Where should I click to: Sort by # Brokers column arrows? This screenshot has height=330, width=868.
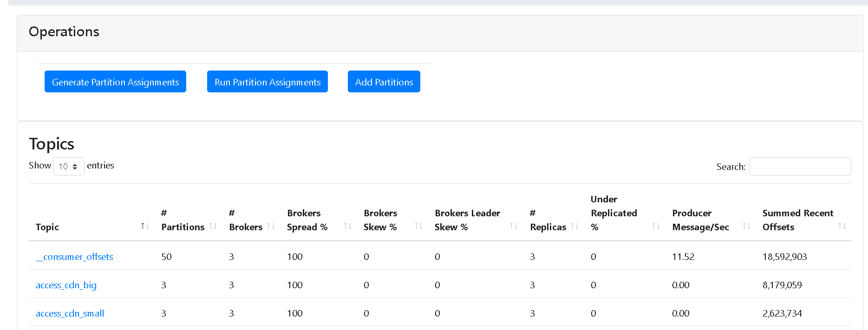tap(271, 226)
